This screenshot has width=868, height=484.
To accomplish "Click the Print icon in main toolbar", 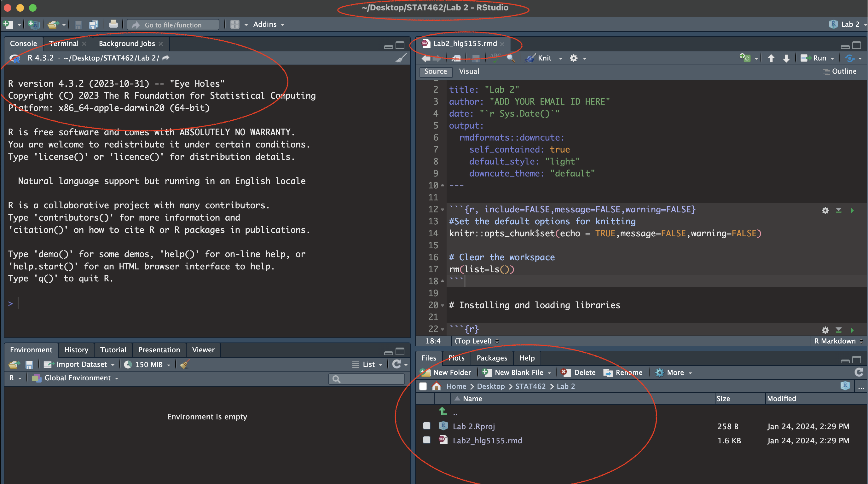I will [x=113, y=24].
